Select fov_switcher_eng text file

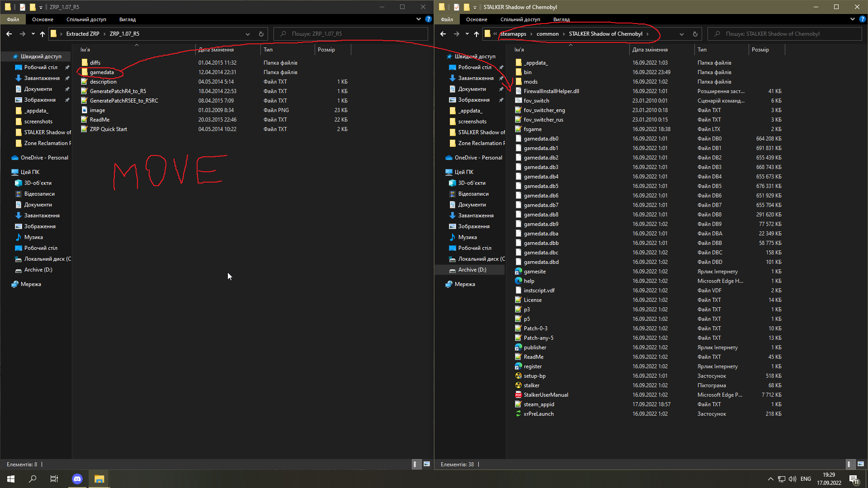[544, 110]
